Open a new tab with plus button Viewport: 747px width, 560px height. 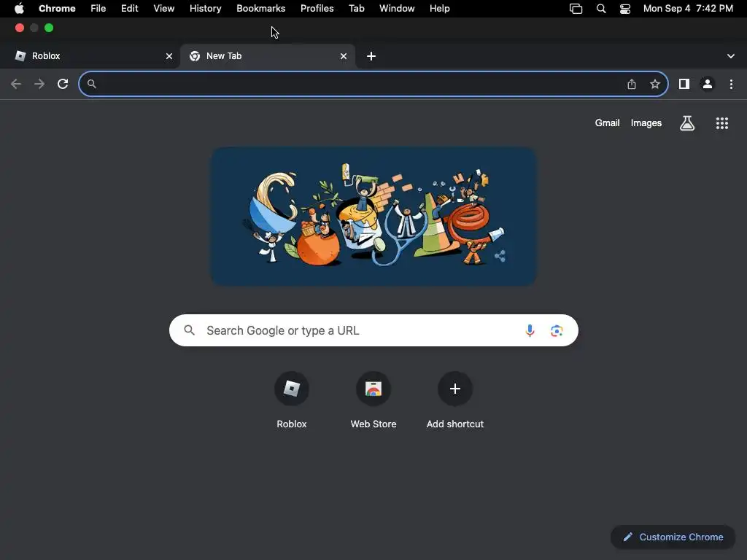[x=371, y=56]
